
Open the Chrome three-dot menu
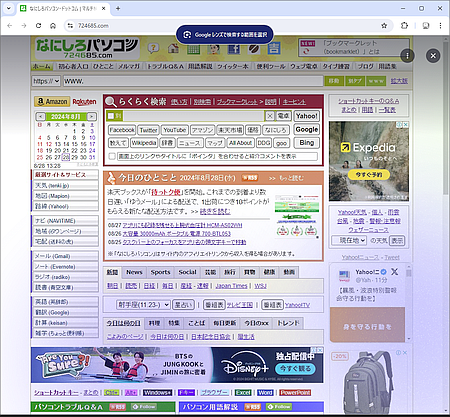click(x=440, y=26)
